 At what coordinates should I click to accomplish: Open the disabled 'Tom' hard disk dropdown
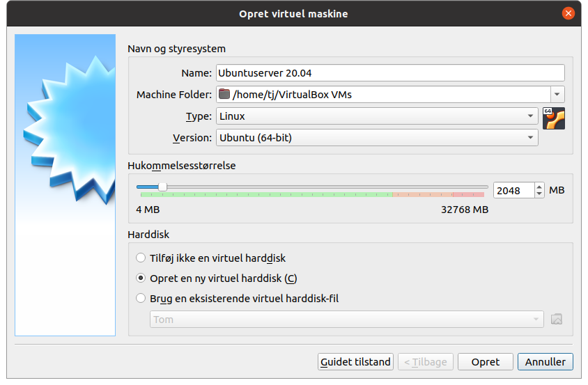(x=346, y=320)
